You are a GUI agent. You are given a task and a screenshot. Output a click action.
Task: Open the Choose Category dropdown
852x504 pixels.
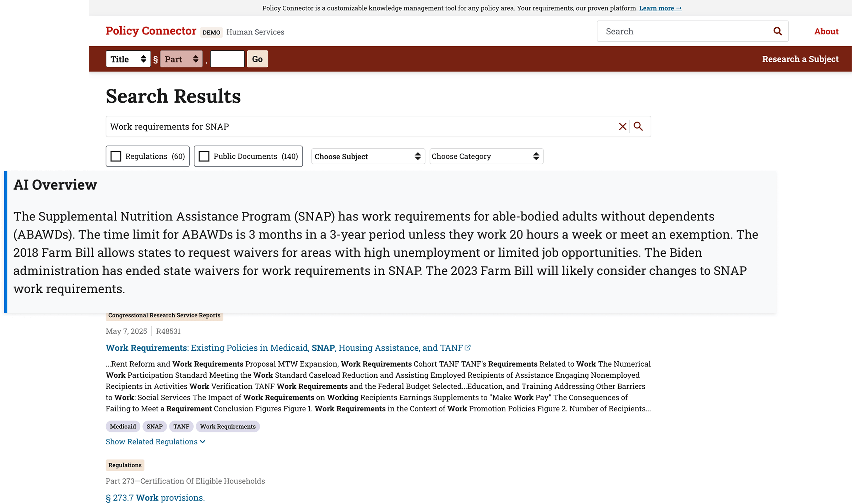(x=486, y=156)
